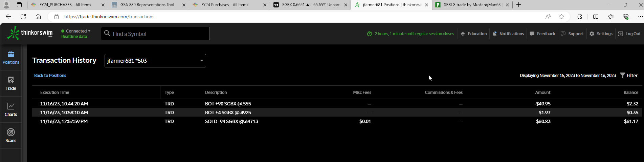
Task: Switch to GSA 889 Representations Tool tab
Action: point(148,5)
